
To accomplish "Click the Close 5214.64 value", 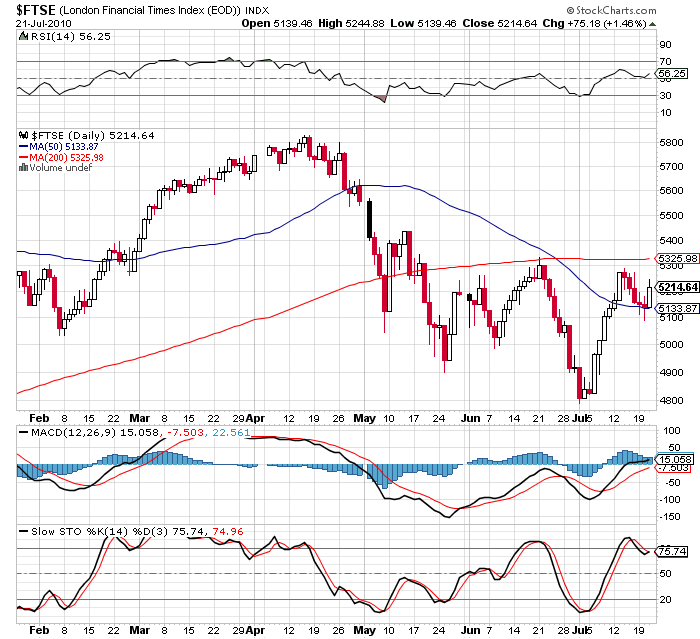I will tap(500, 23).
